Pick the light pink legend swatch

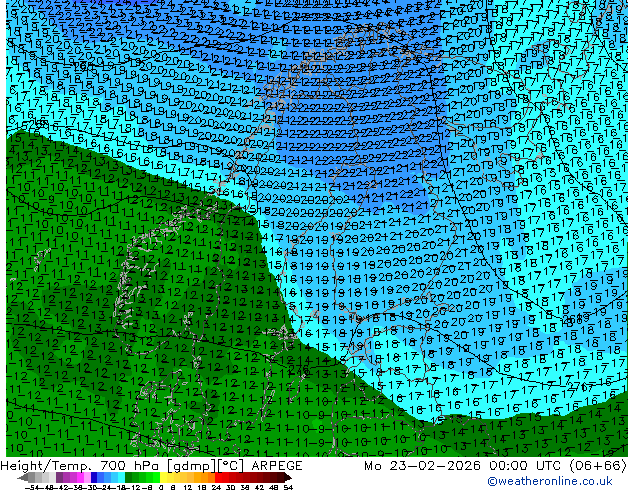tap(87, 478)
